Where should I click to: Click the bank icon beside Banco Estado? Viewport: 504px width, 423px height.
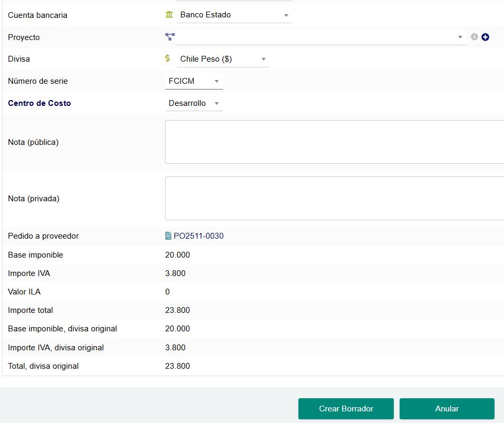169,15
